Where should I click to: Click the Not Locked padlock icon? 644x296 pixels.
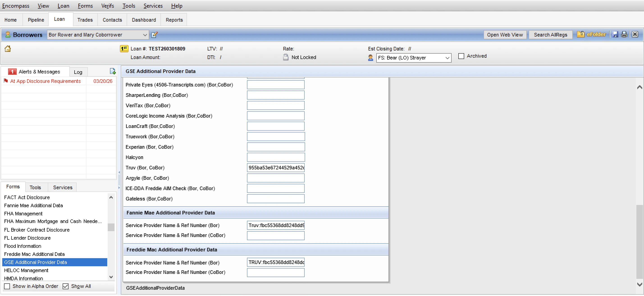(285, 57)
